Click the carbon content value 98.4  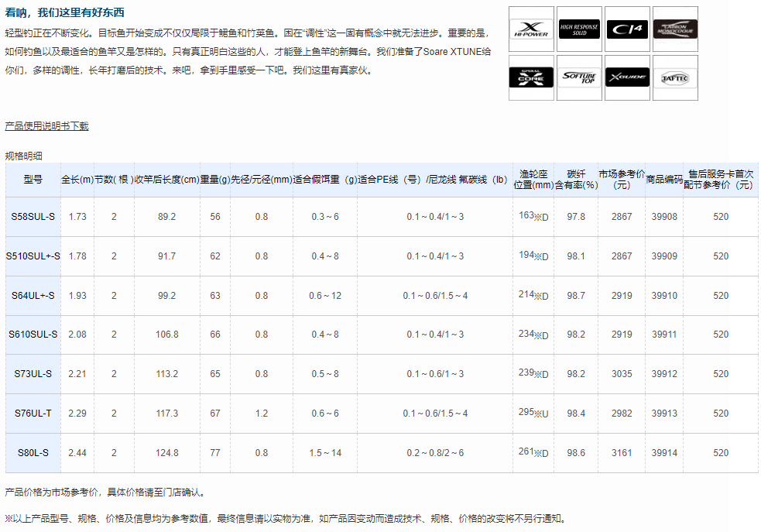pos(576,414)
